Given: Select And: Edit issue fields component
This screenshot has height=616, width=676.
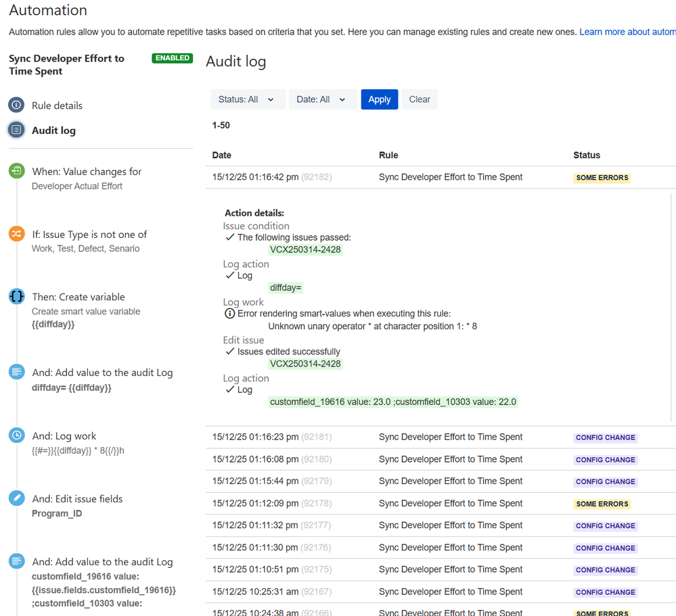Looking at the screenshot, I should click(77, 506).
